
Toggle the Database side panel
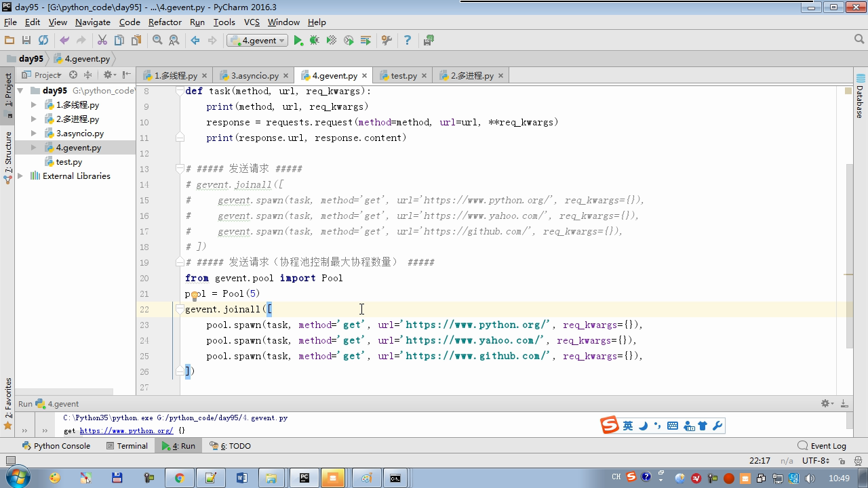[860, 96]
